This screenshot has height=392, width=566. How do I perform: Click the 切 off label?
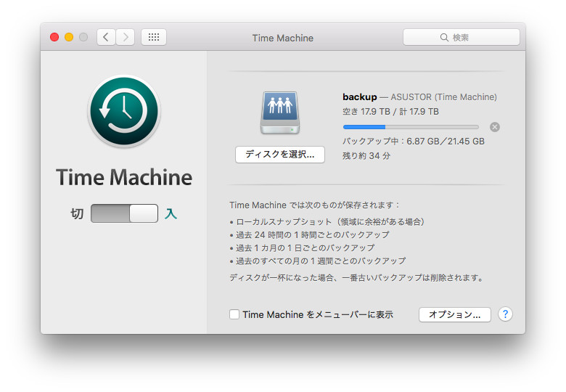tap(77, 213)
